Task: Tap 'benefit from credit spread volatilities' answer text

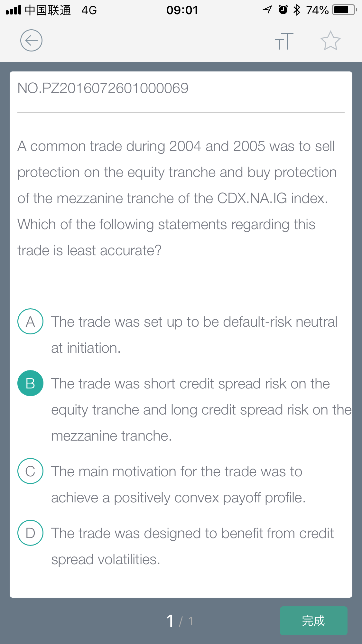Action: coord(192,546)
